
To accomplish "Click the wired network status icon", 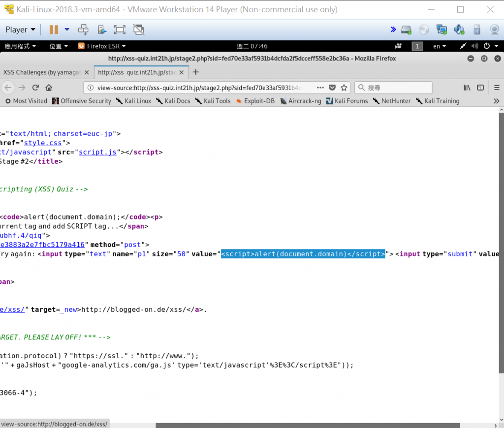I will 463,46.
